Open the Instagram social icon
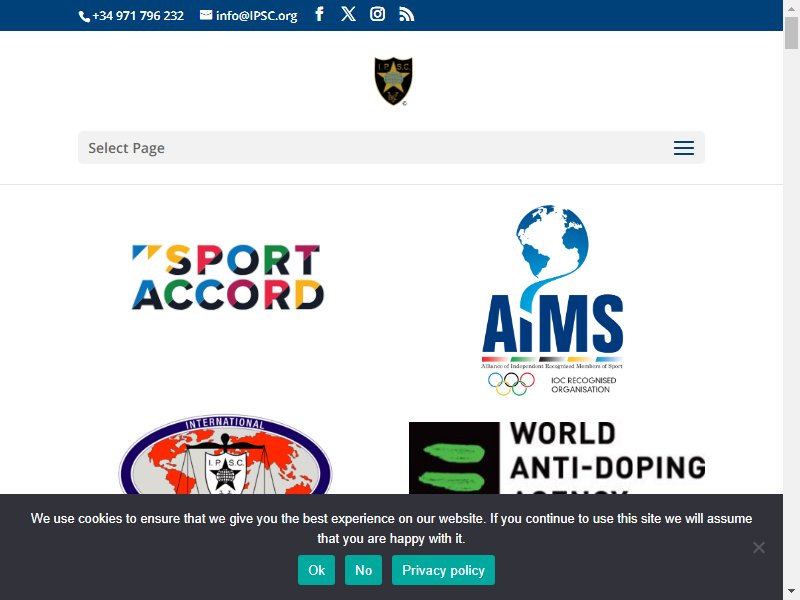Image resolution: width=800 pixels, height=600 pixels. (x=378, y=14)
